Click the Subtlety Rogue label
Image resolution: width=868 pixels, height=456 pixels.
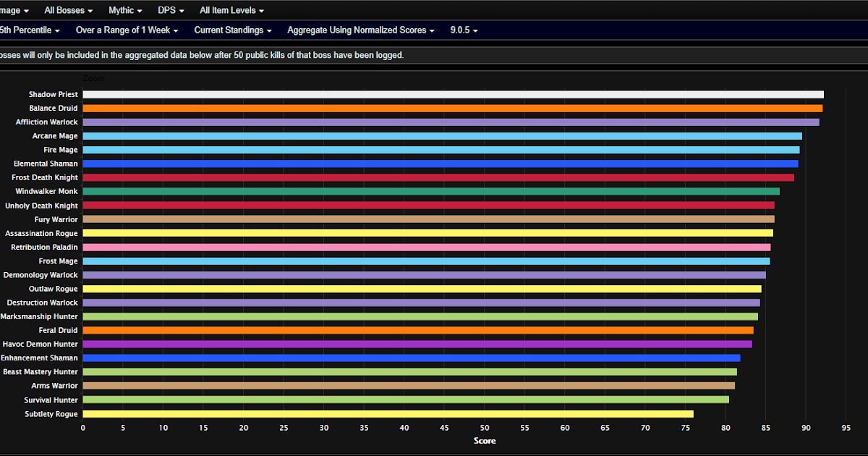(52, 414)
